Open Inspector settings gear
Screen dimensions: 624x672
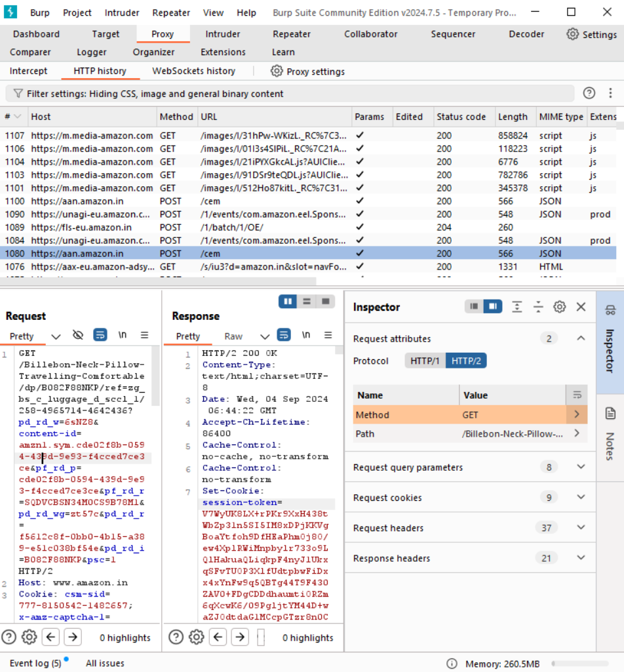(x=559, y=306)
